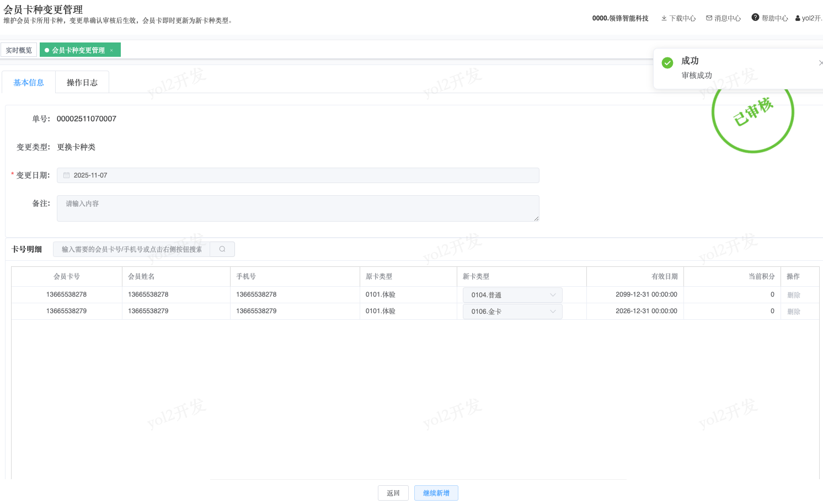823x504 pixels.
Task: Expand chevron arrow in the 0106.金卡 selector
Action: [x=553, y=312]
